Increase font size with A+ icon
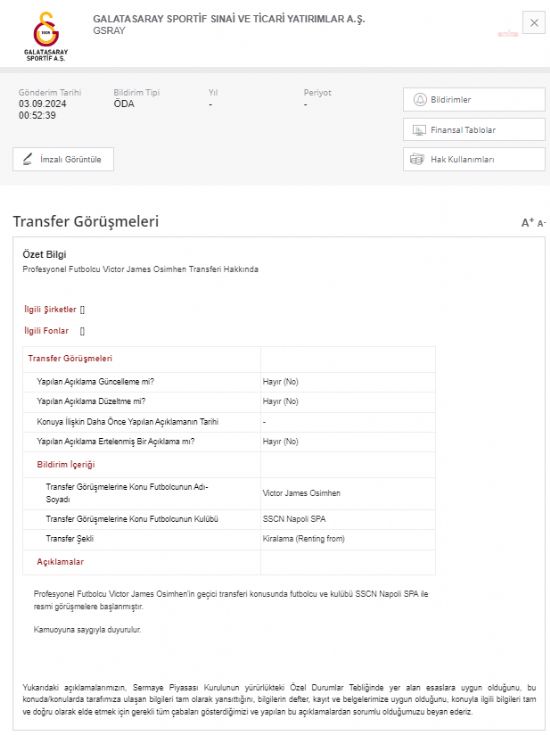The width and height of the screenshot is (550, 735). 527,223
